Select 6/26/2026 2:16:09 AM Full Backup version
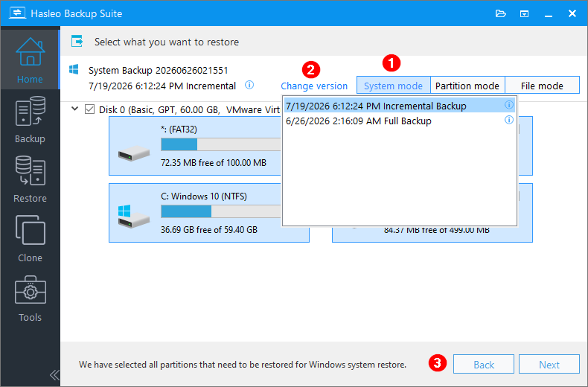The image size is (588, 387). click(399, 121)
